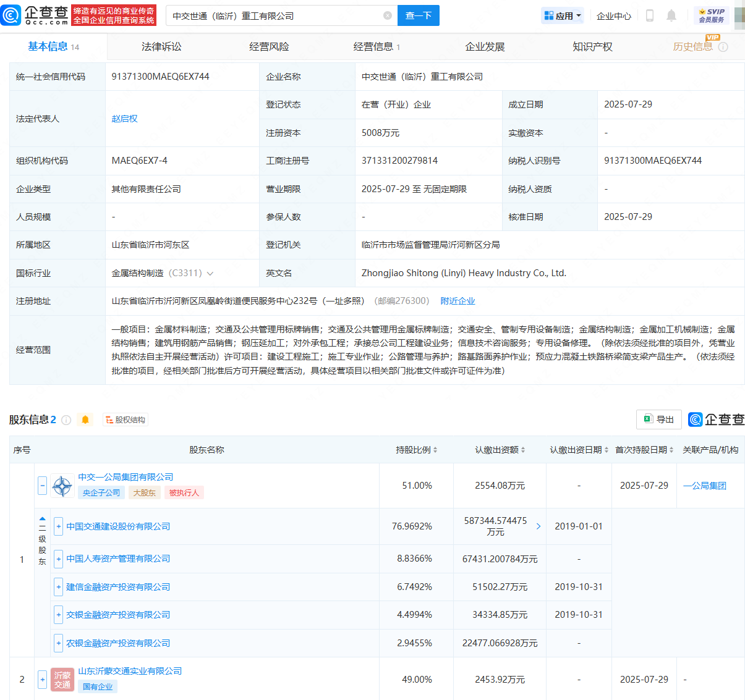745x700 pixels.
Task: Click the 附近企业 link
Action: tap(458, 301)
